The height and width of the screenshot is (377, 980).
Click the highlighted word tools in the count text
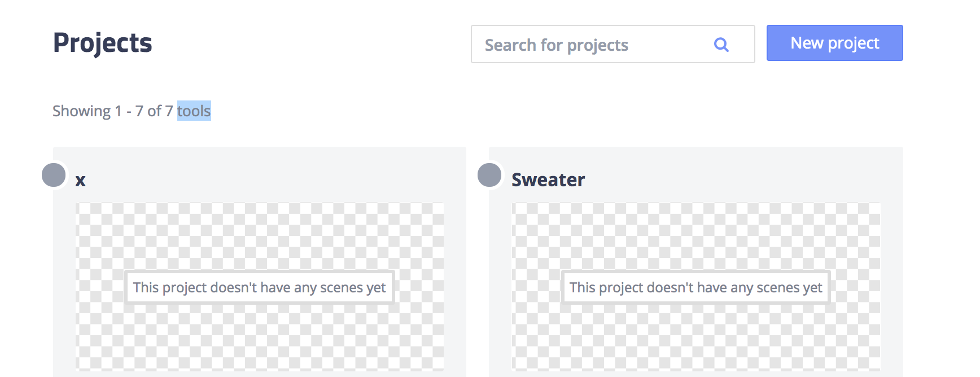pyautogui.click(x=194, y=111)
